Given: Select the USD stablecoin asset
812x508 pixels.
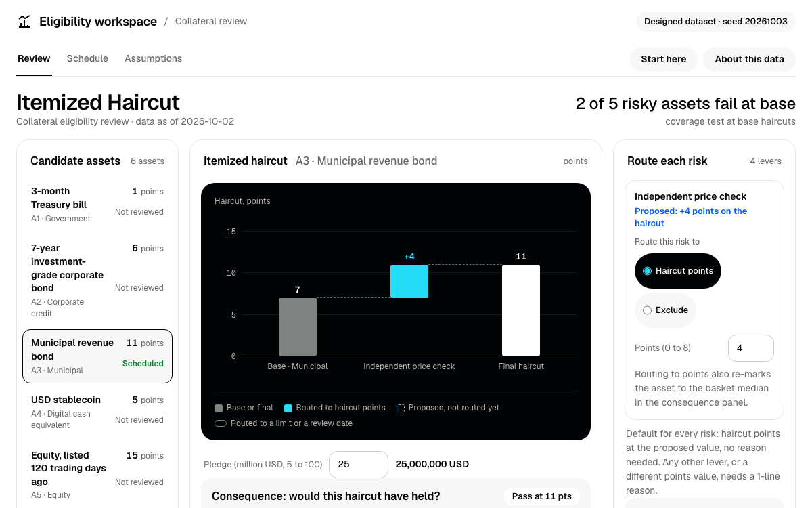Looking at the screenshot, I should click(x=97, y=412).
